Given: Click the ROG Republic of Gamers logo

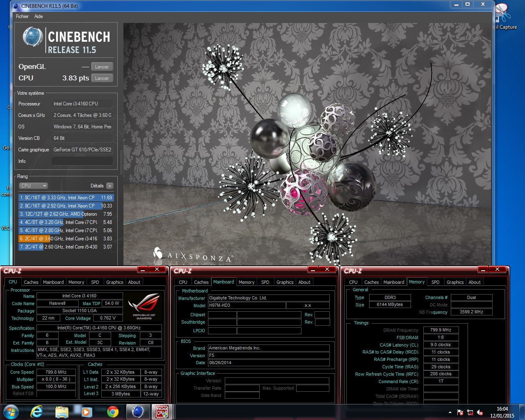Looking at the screenshot, I should pos(144,306).
